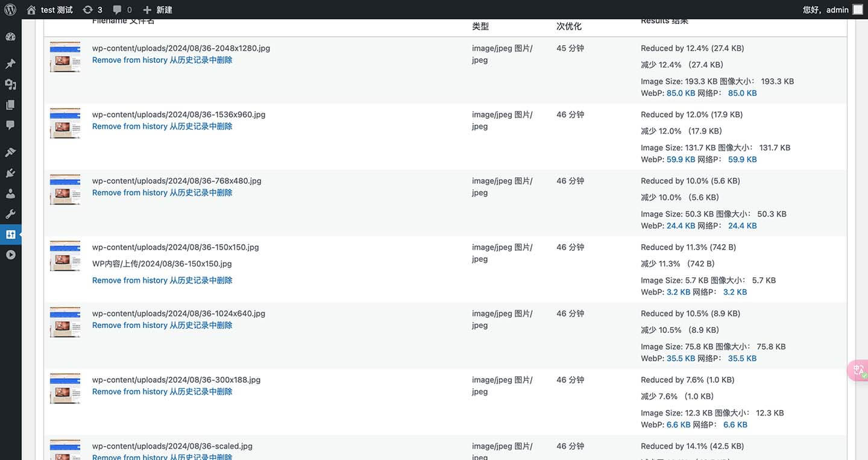This screenshot has width=868, height=460.
Task: Remove 36-2048x1280.jpg from history
Action: coord(162,60)
